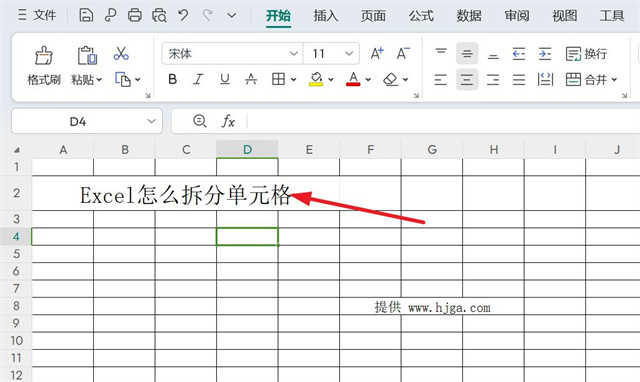Viewport: 640px width, 382px height.
Task: Switch to the 审阅 tab
Action: click(517, 16)
